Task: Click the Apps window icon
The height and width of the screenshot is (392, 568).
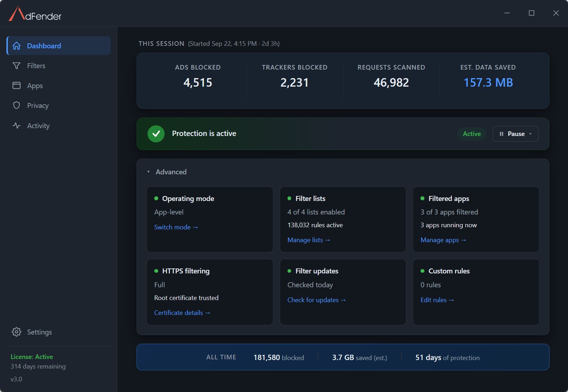Action: pyautogui.click(x=16, y=86)
